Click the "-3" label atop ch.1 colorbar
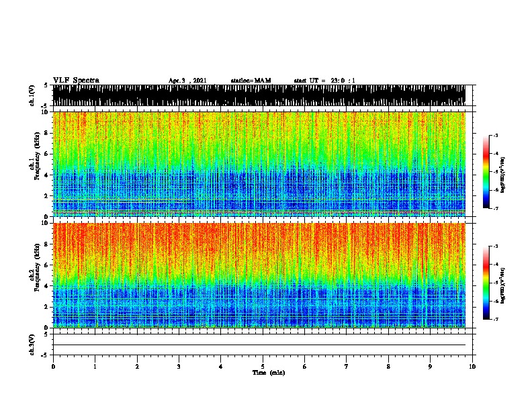 [496, 135]
